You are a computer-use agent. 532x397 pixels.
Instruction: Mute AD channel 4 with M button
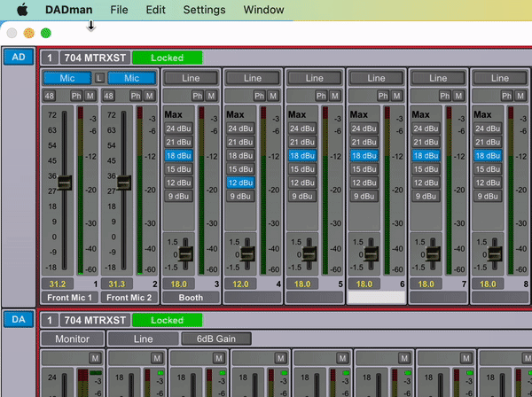(273, 96)
